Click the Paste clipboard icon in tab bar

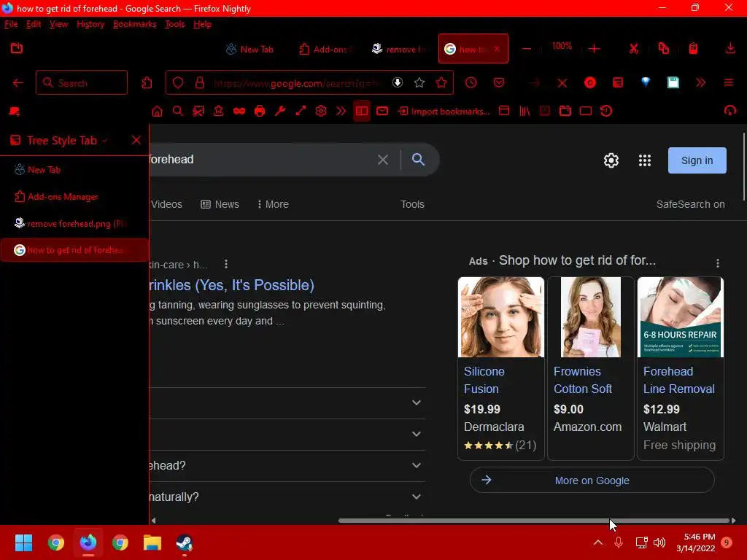693,49
